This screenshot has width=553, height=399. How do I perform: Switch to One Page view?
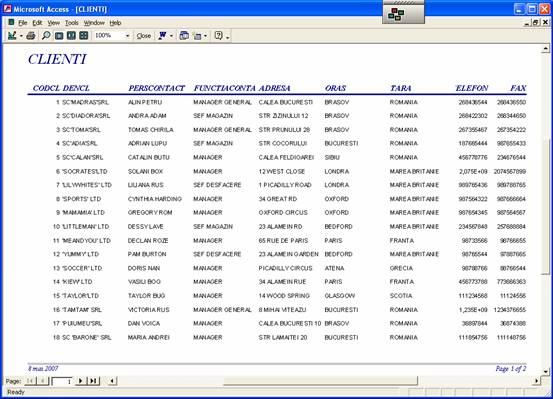coord(59,36)
